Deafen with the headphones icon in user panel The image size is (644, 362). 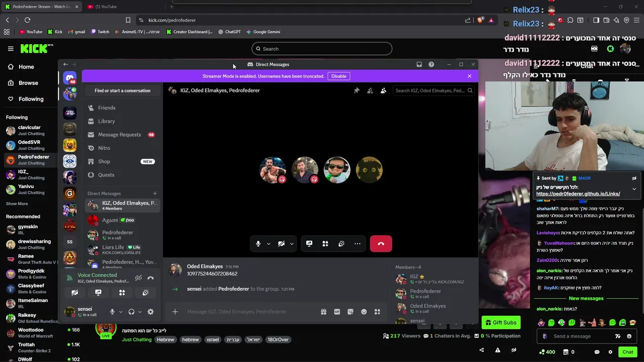(131, 312)
